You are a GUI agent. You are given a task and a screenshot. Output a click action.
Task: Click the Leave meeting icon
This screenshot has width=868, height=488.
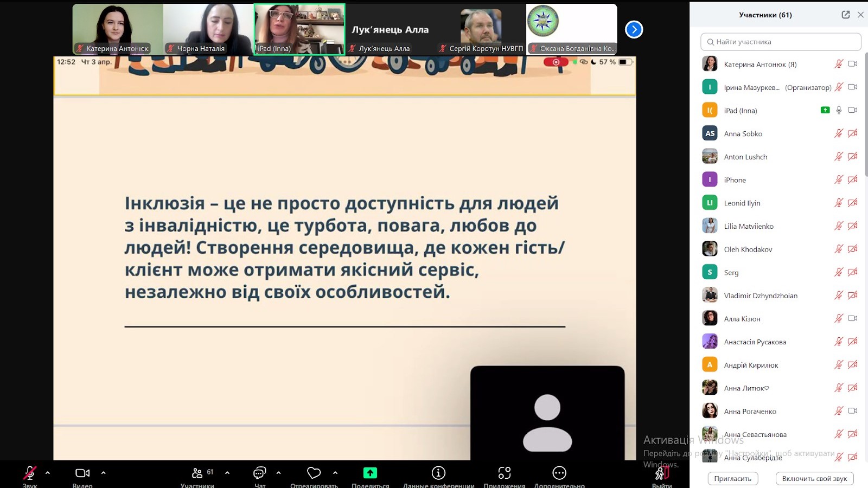[x=661, y=474]
